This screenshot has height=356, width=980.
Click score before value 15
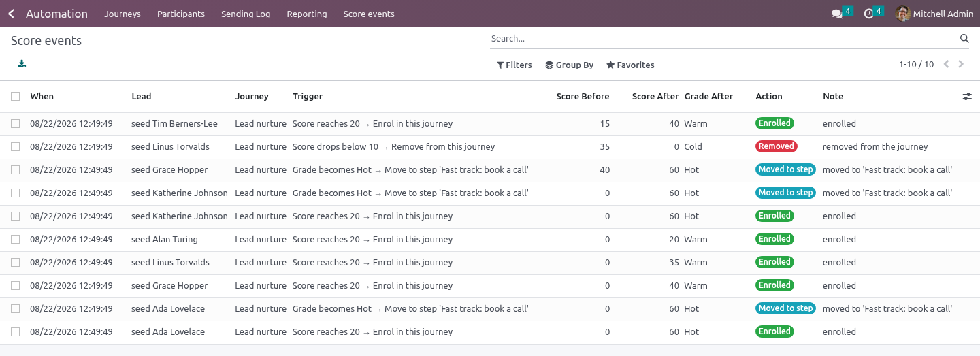pos(605,124)
